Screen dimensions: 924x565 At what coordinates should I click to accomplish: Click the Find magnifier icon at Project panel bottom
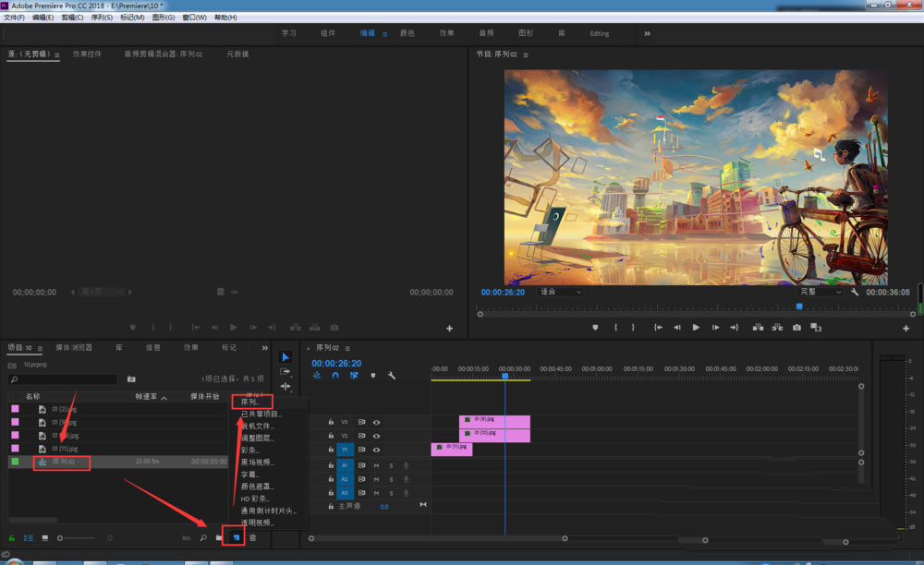tap(203, 537)
